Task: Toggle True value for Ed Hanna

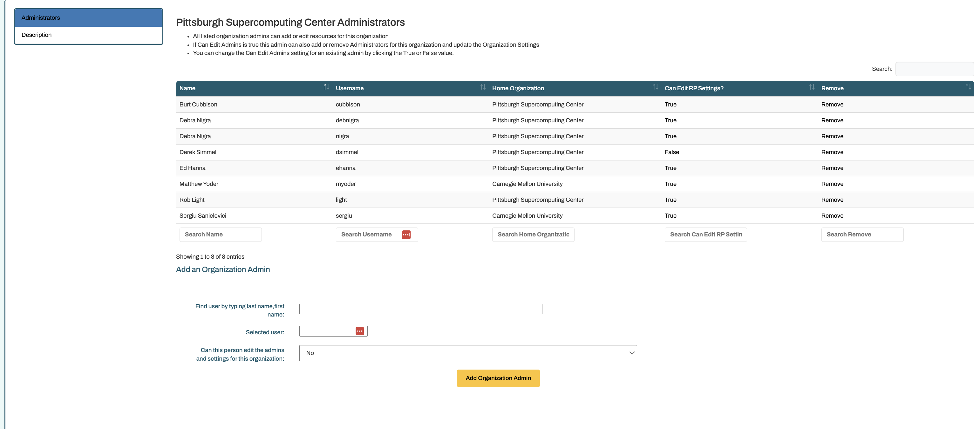Action: 670,168
